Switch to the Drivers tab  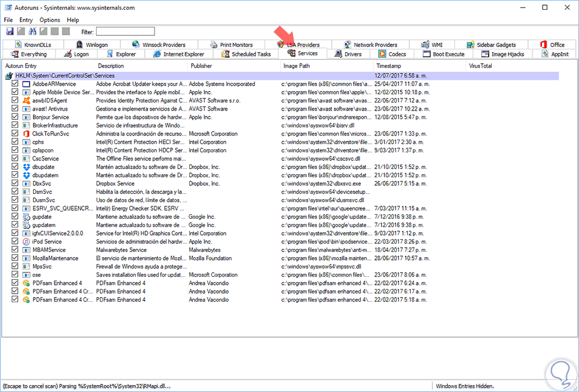tap(348, 54)
